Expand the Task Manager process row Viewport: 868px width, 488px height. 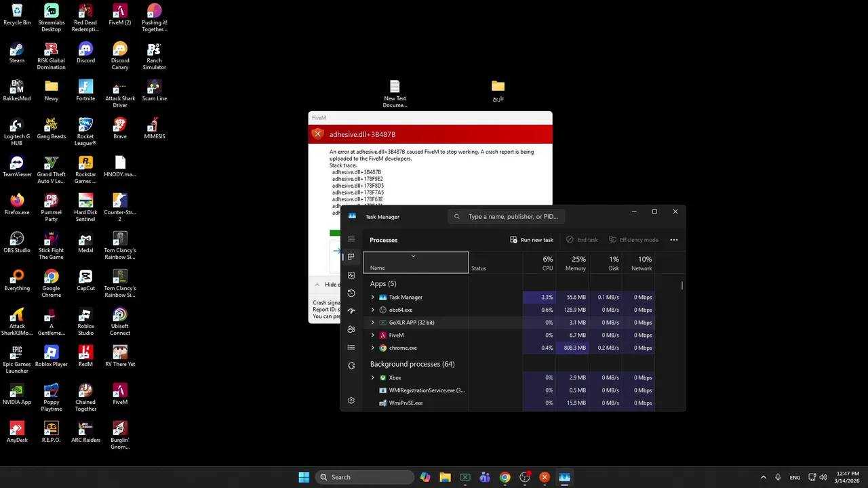pyautogui.click(x=372, y=298)
